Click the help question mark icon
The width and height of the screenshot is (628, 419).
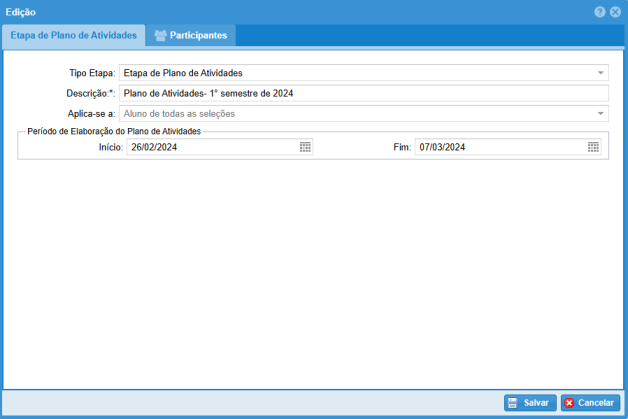point(600,12)
